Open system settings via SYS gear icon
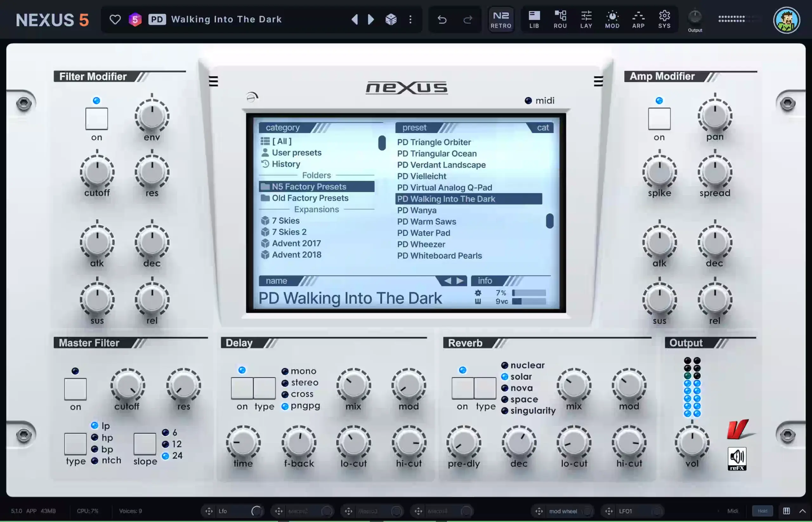 pyautogui.click(x=664, y=19)
